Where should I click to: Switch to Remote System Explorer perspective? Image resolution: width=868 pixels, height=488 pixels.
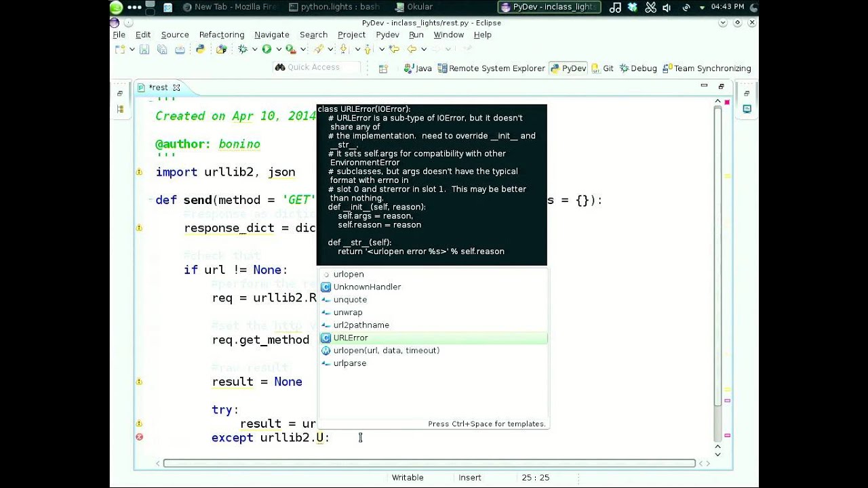pyautogui.click(x=492, y=68)
